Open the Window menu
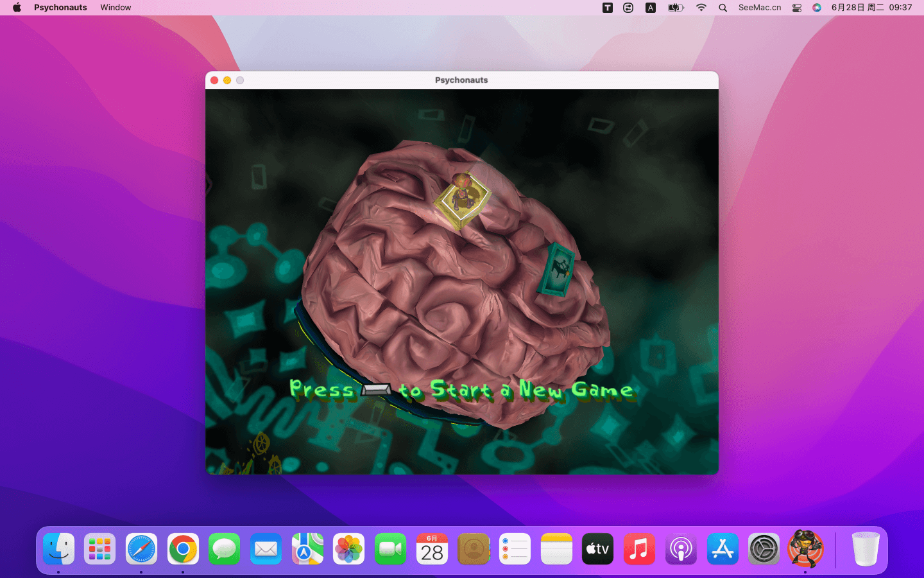 116,8
